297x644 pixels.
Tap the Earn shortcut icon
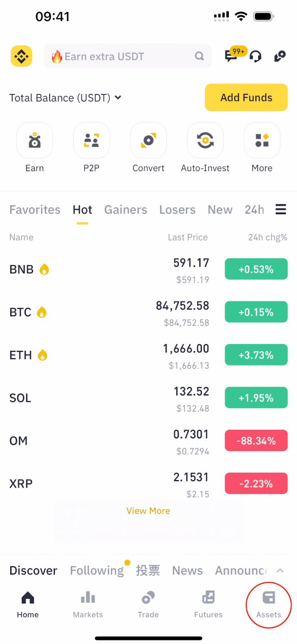(35, 141)
